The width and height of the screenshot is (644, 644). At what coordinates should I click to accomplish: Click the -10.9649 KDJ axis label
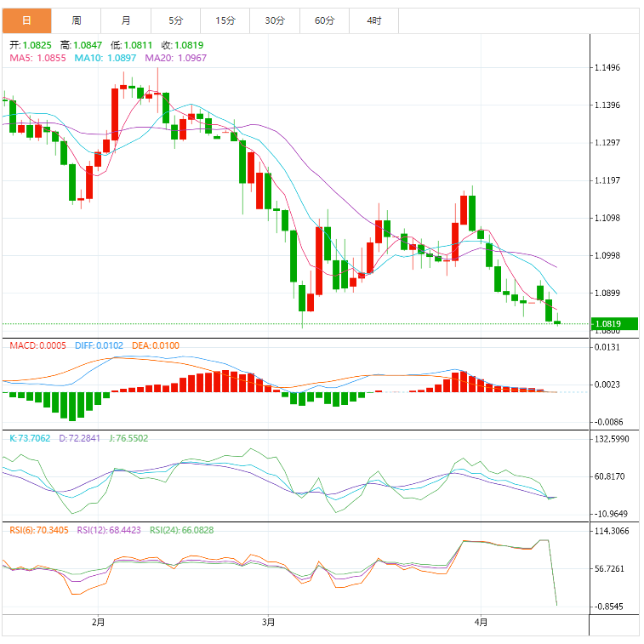pos(611,514)
